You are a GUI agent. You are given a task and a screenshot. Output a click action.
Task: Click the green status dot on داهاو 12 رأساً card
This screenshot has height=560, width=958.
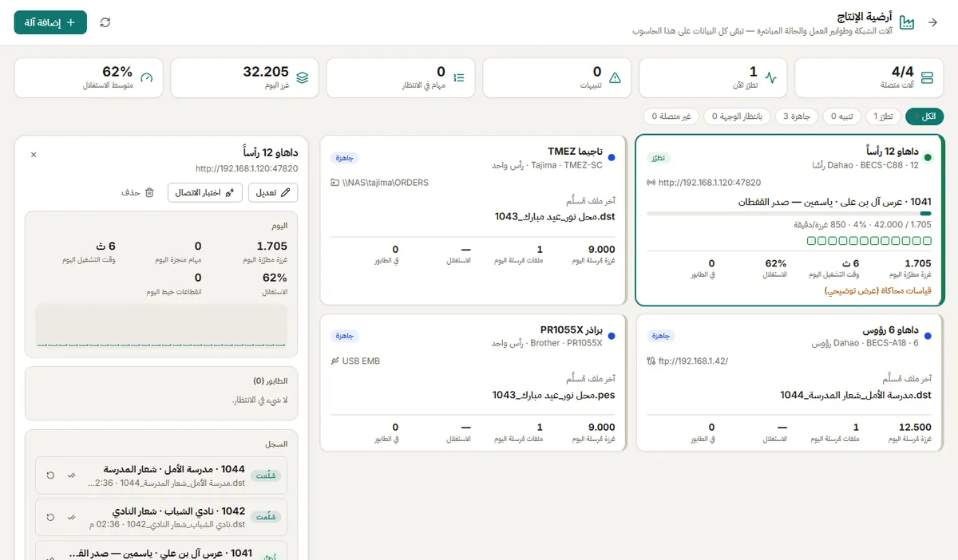coord(928,158)
